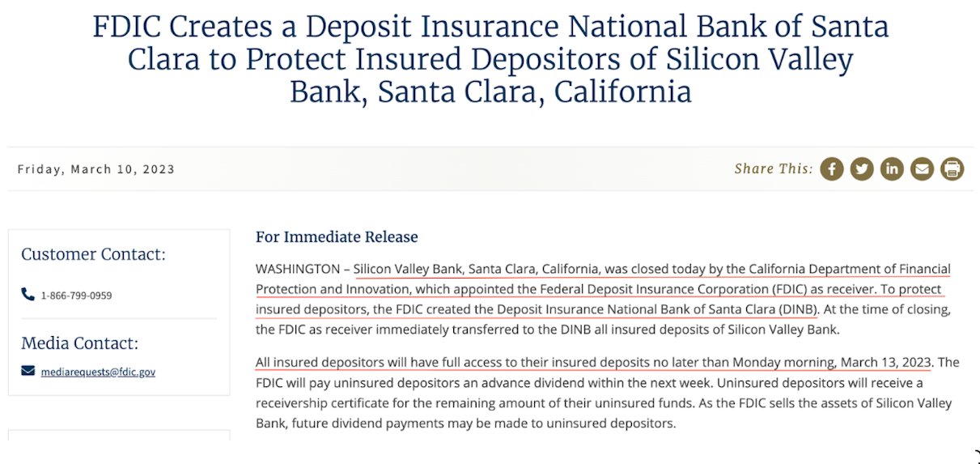Print the page with the printer icon
This screenshot has height=464, width=980.
952,168
